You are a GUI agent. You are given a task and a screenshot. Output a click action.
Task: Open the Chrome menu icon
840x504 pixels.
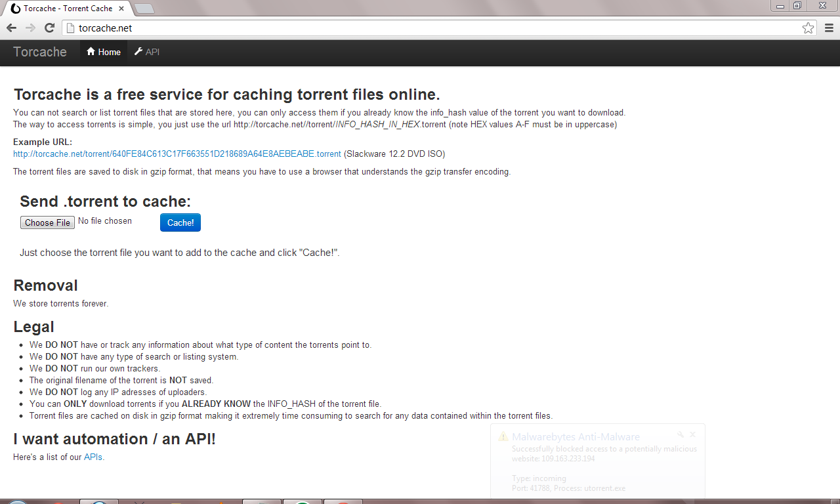click(829, 28)
